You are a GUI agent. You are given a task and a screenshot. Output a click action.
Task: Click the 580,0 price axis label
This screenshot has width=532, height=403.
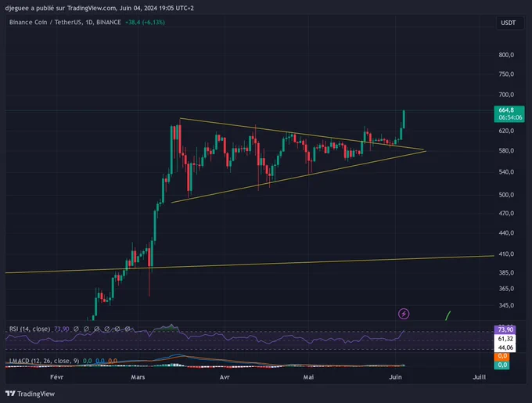[x=506, y=150]
